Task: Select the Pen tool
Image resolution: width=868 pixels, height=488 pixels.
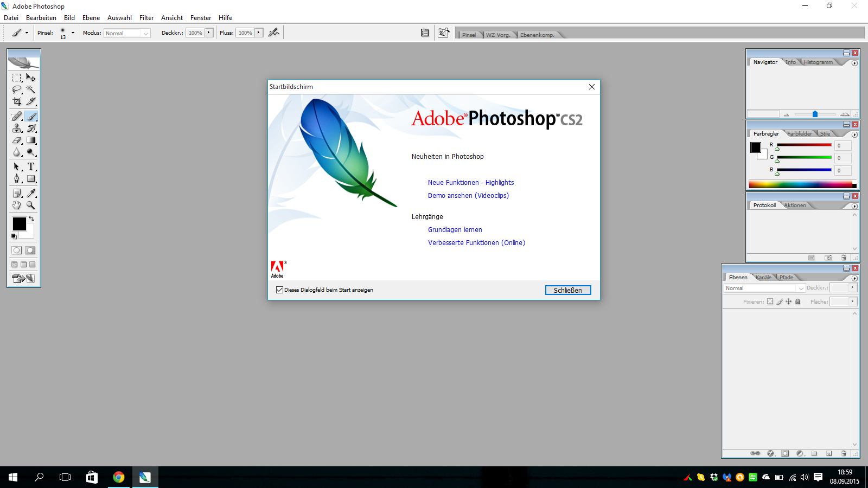Action: coord(17,178)
